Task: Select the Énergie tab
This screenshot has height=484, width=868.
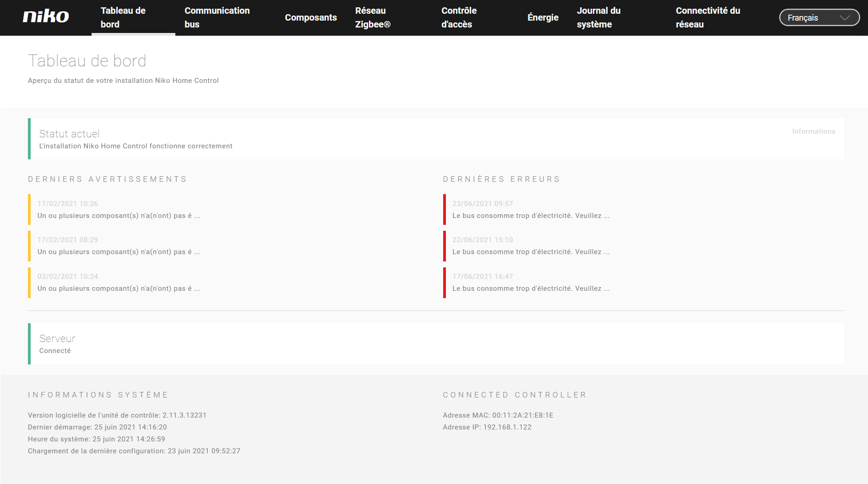Action: pyautogui.click(x=543, y=17)
